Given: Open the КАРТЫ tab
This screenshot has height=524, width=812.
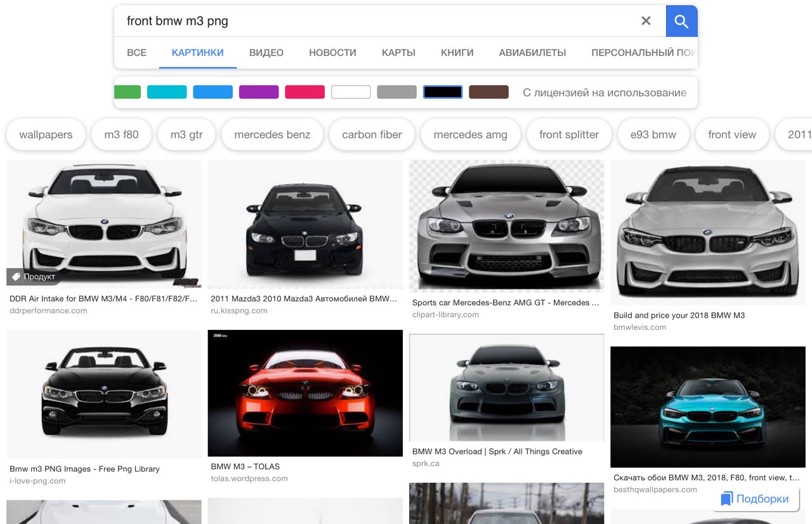Looking at the screenshot, I should point(398,53).
